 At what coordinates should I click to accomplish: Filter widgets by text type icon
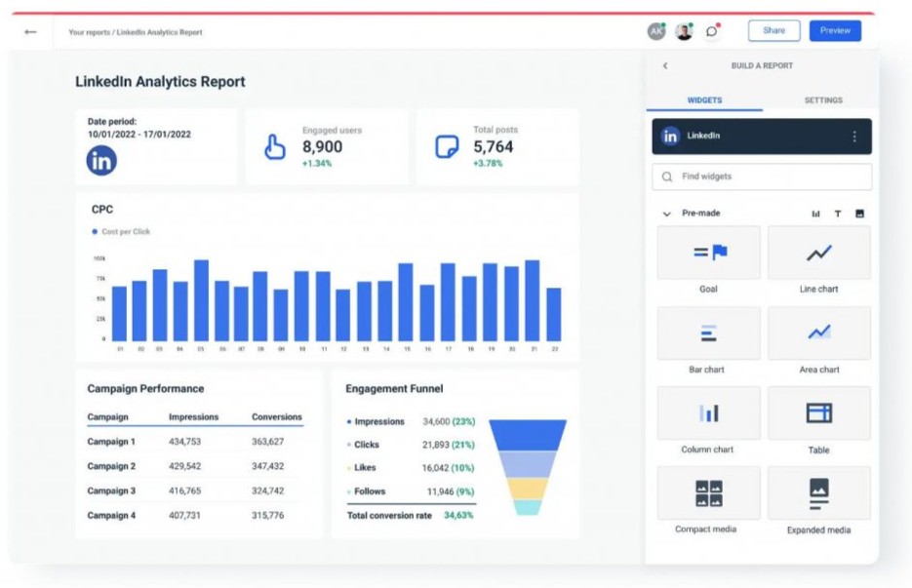pos(837,214)
